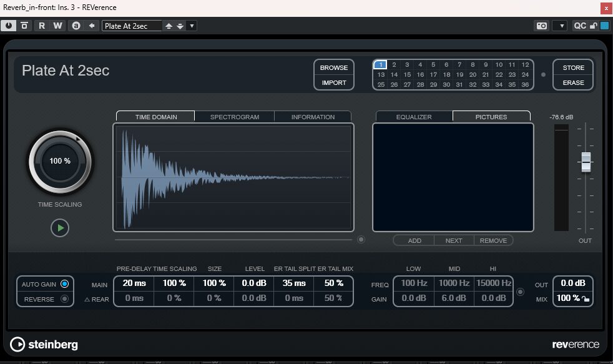
Task: Open the EQUALIZER tab
Action: coord(414,117)
